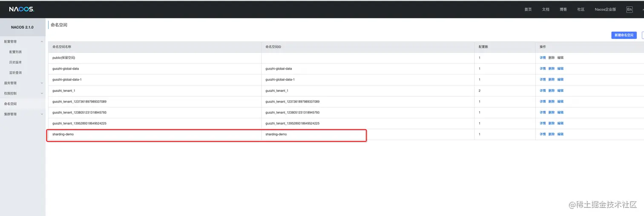Delete the guozhi-global-data namespace
This screenshot has height=216, width=644.
click(552, 69)
